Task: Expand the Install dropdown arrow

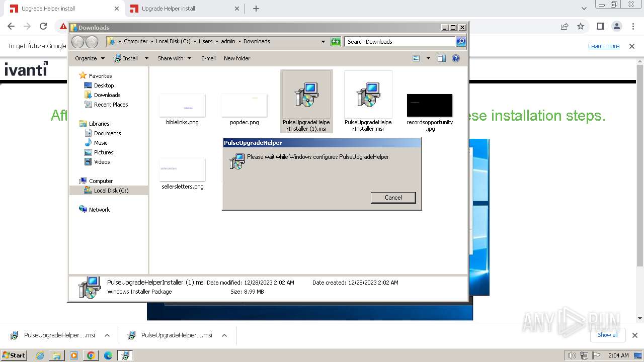Action: (x=146, y=58)
